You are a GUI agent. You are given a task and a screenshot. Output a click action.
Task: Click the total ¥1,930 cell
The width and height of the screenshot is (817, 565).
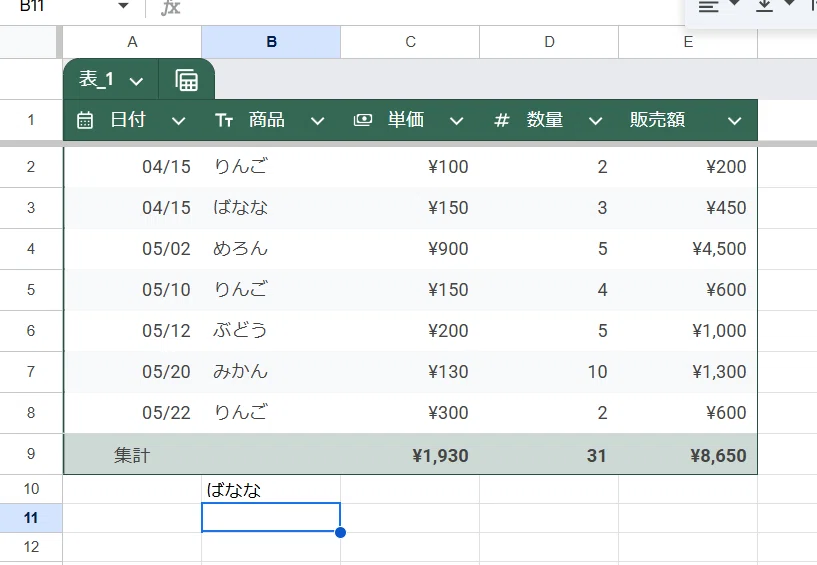(x=410, y=455)
